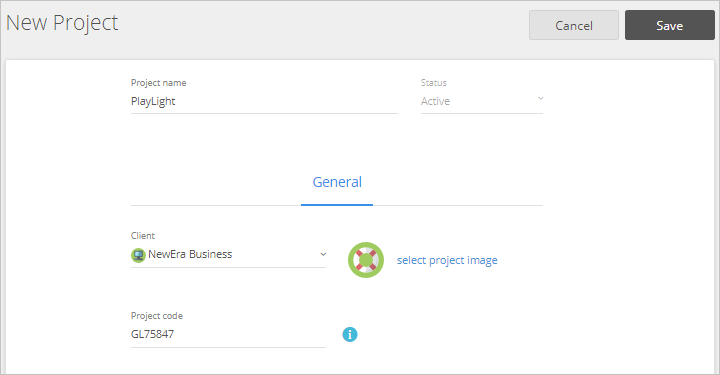Focus the Project name field containing PlayLight
720x375 pixels.
(x=264, y=101)
